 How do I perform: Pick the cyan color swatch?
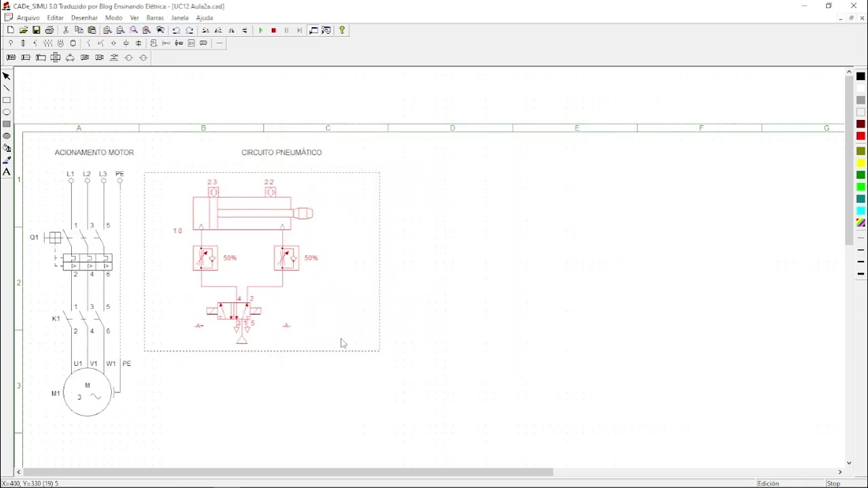coord(861,211)
